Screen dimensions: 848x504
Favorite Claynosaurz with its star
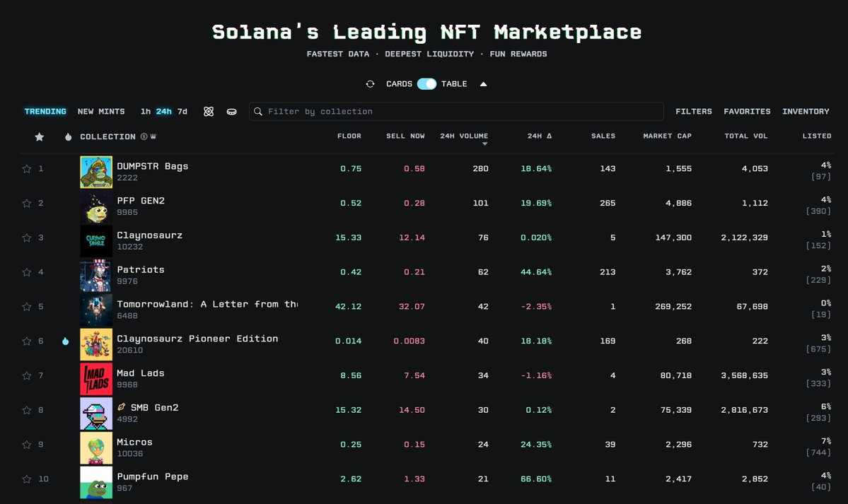pyautogui.click(x=26, y=238)
